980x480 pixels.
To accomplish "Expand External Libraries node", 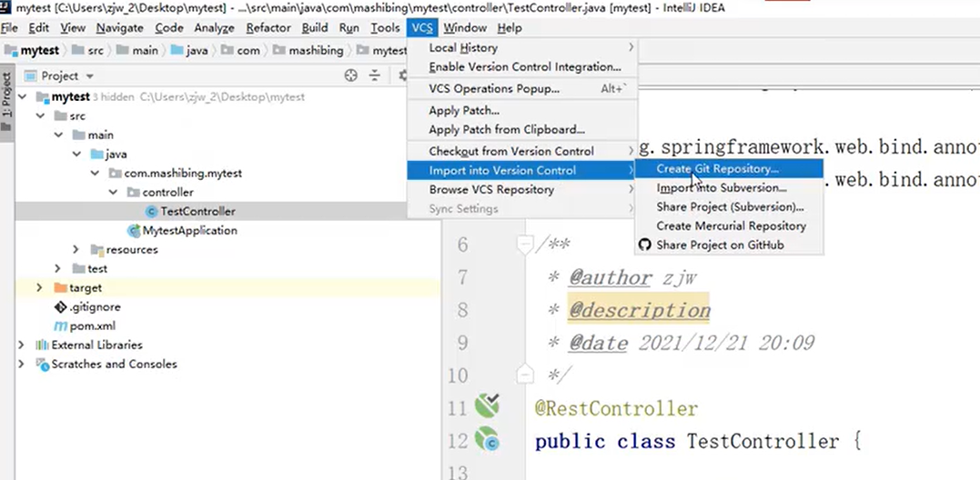I will (22, 345).
